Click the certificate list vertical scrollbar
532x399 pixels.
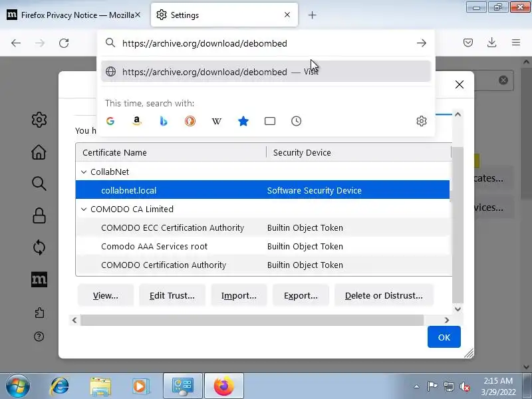(x=458, y=225)
